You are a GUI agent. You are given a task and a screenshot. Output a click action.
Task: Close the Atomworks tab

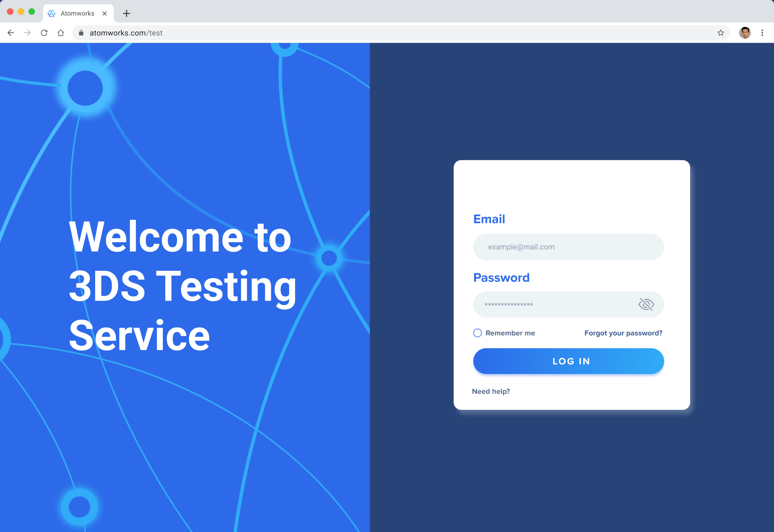pyautogui.click(x=104, y=14)
